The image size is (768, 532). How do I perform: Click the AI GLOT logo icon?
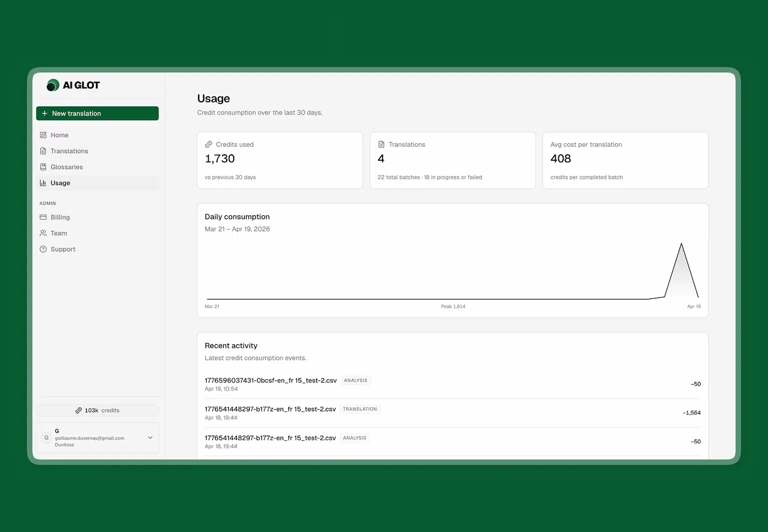[x=53, y=85]
